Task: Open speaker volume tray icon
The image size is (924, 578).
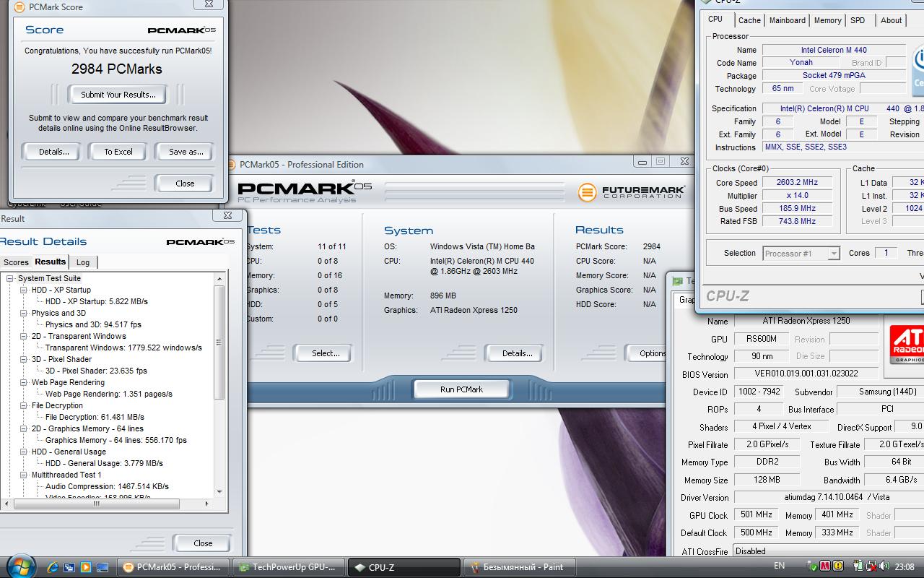Action: coord(884,566)
